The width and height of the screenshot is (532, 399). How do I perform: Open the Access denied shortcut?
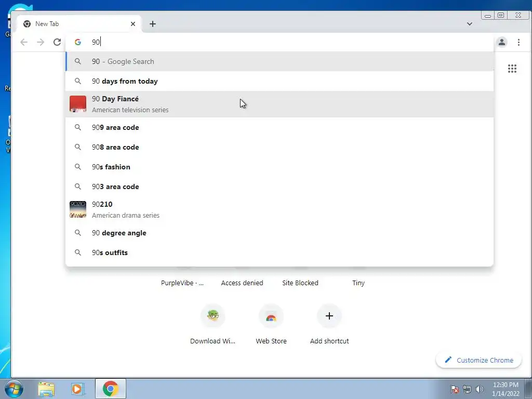tap(242, 283)
